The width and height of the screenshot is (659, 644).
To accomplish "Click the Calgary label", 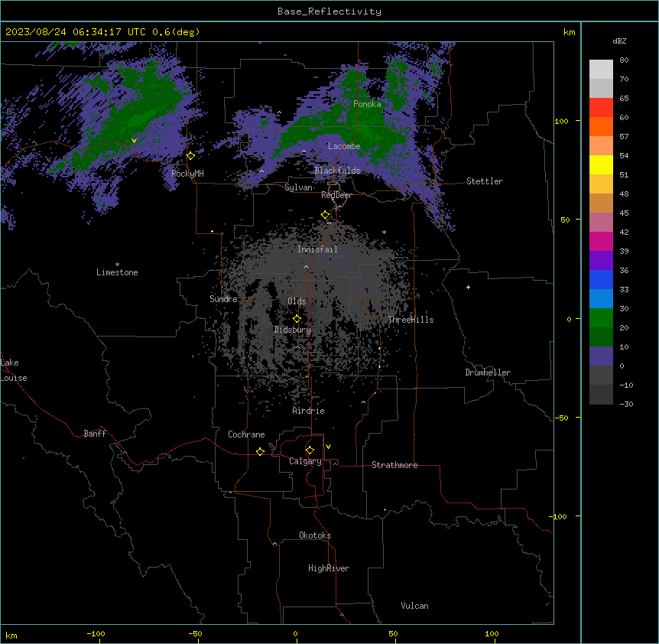I will tap(305, 461).
